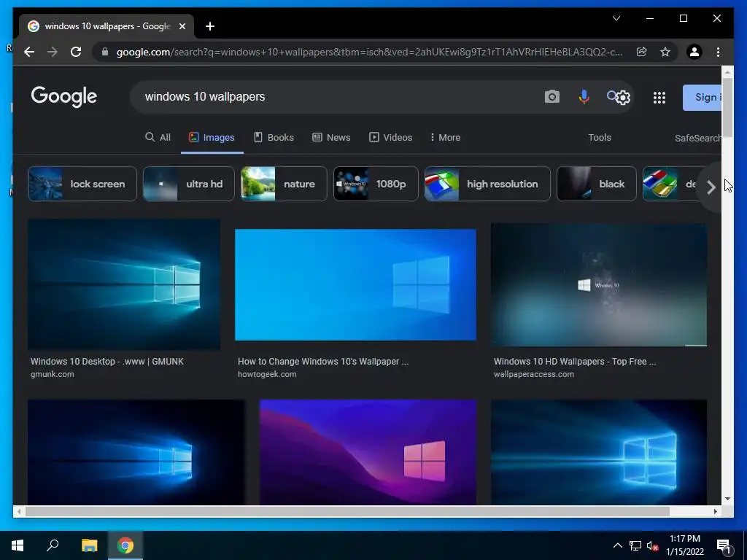This screenshot has width=747, height=560.
Task: Click the horizontal scrollbar thumb
Action: coord(347,511)
